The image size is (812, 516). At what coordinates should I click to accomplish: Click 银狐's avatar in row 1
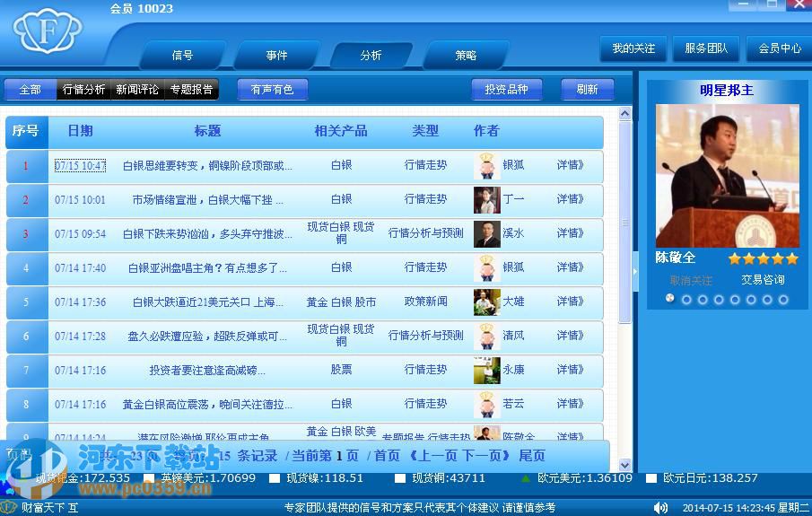[x=487, y=166]
